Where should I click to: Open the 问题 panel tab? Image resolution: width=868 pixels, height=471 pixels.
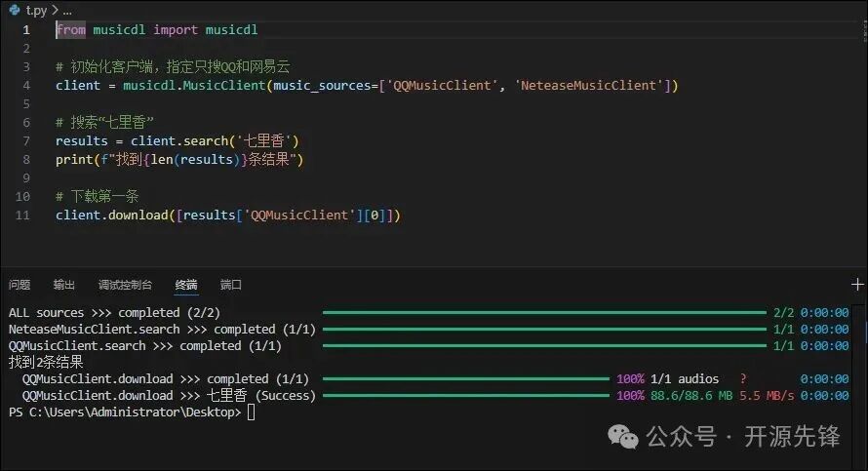click(x=20, y=285)
